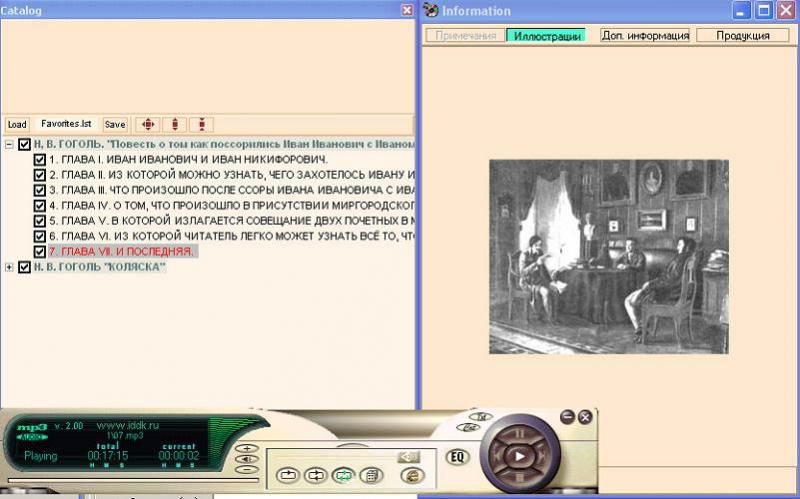Uncheck the ГЛАВА I chapter checkbox
Viewport: 800px width, 499px height.
tap(40, 159)
